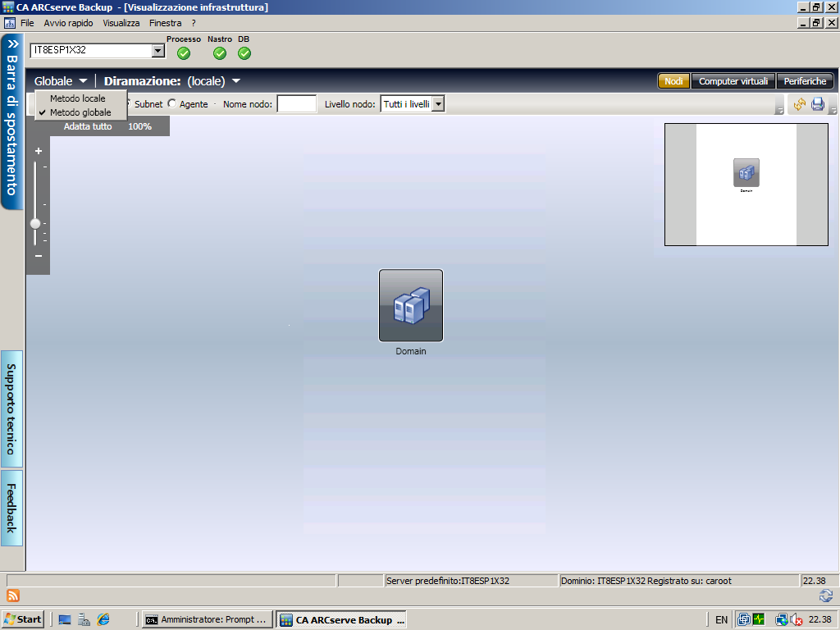Image resolution: width=840 pixels, height=630 pixels.
Task: Expand the refresh/print toolbar overflow handle
Action: [833, 110]
